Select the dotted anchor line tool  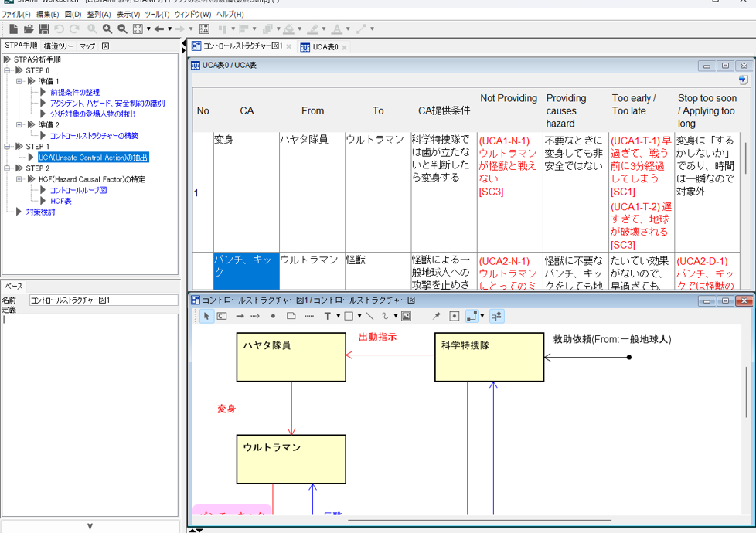click(309, 316)
